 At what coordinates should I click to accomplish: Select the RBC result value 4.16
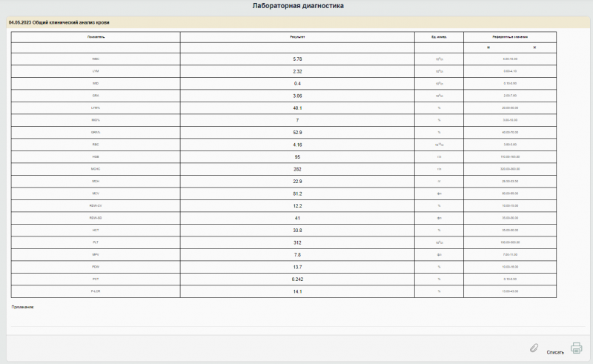tap(297, 145)
